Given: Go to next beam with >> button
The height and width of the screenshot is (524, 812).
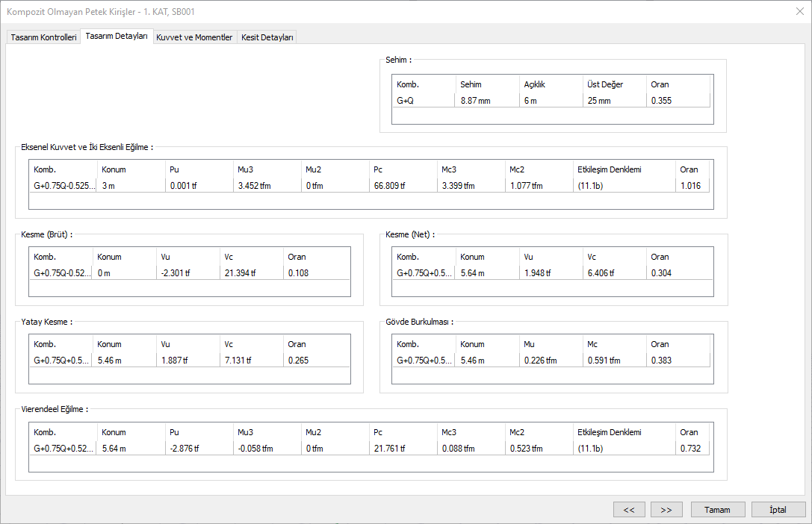Looking at the screenshot, I should (x=666, y=510).
